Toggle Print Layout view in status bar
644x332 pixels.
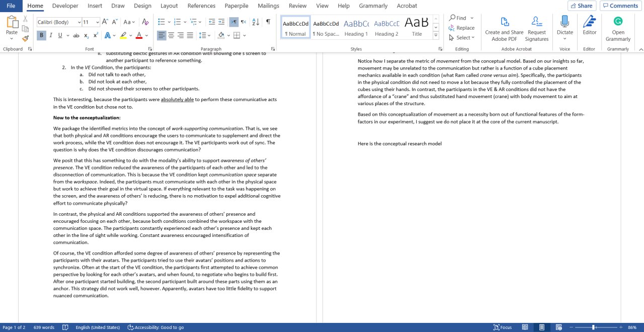tap(541, 327)
